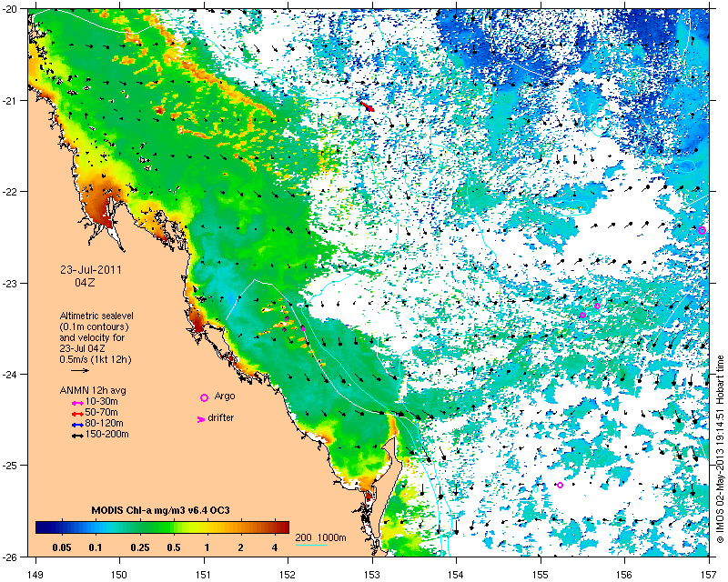This screenshot has height=582, width=728.
Task: Click the red 50-70m arrow legend icon
Action: [77, 414]
